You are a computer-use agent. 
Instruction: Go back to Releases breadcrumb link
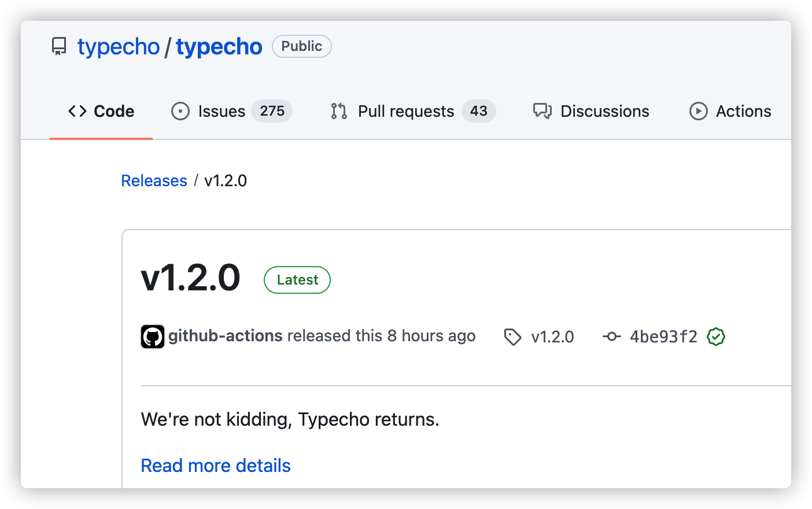click(x=154, y=180)
